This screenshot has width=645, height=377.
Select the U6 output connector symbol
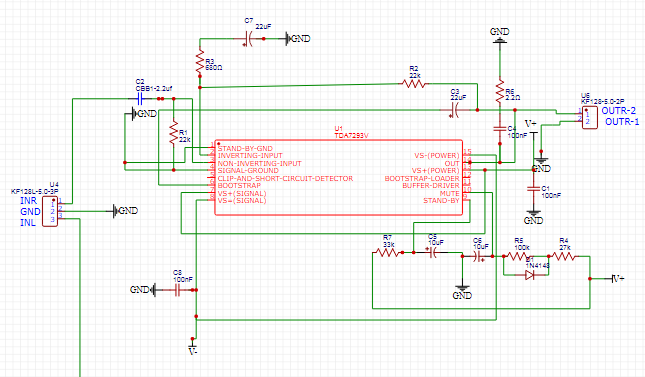(x=589, y=117)
